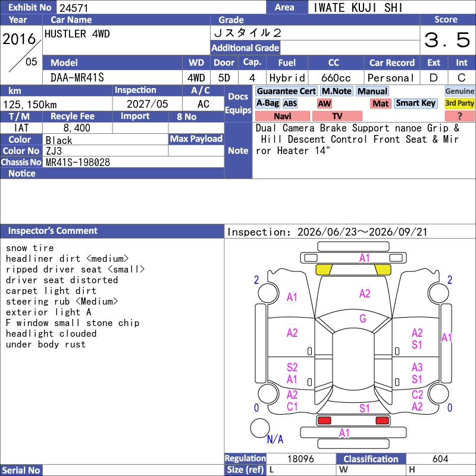The image size is (476, 476).
Task: Click inspection period 2026/06/23～2026/09/21
Action: coord(362,232)
